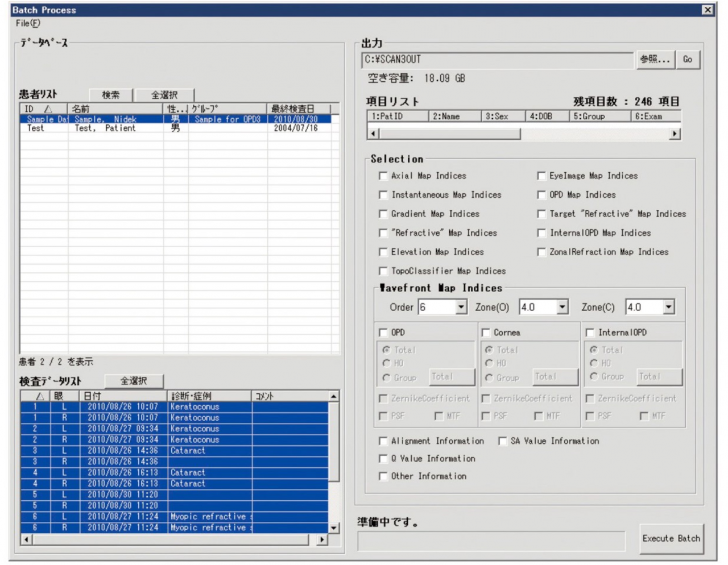728x565 pixels.
Task: Click the output path field C:¥SCAN3OUT
Action: pos(497,60)
